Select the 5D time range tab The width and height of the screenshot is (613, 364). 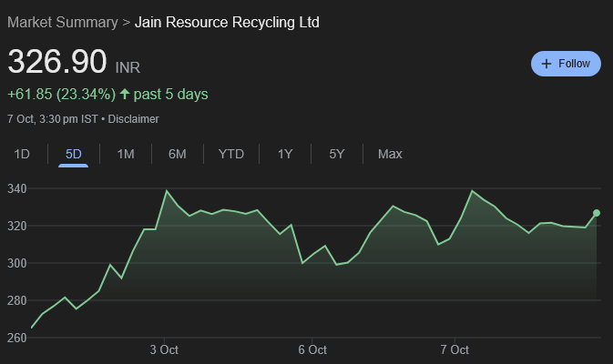[74, 154]
